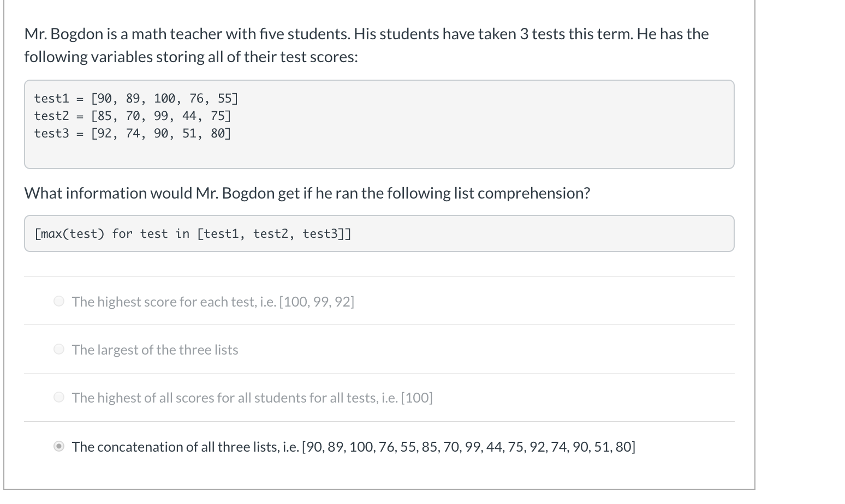Select radio button for highest score per test
Image resolution: width=845 pixels, height=504 pixels.
point(59,302)
